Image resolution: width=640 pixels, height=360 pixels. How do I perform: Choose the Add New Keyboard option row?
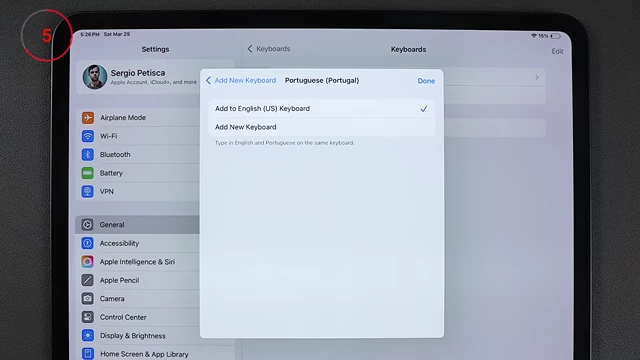click(x=322, y=127)
